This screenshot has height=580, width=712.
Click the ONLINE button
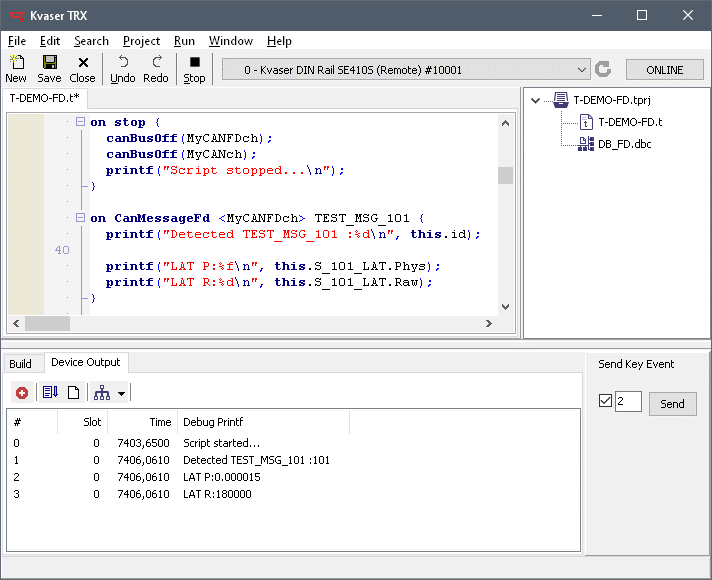[664, 70]
